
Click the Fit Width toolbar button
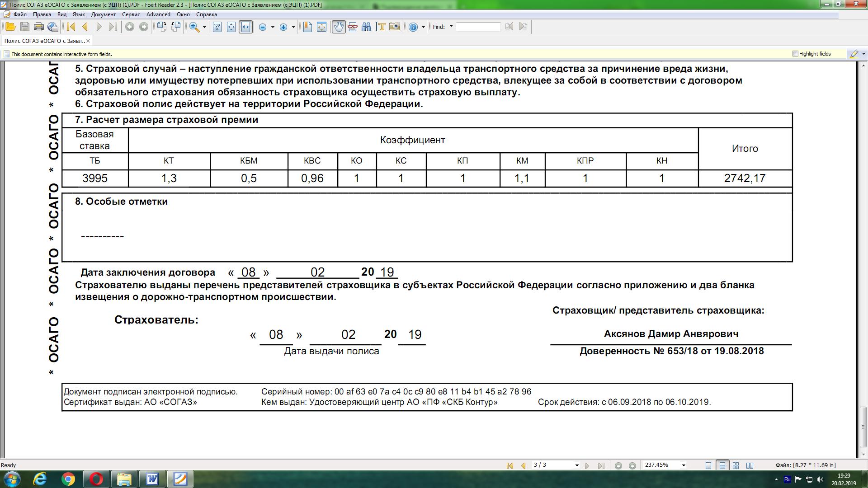click(245, 27)
